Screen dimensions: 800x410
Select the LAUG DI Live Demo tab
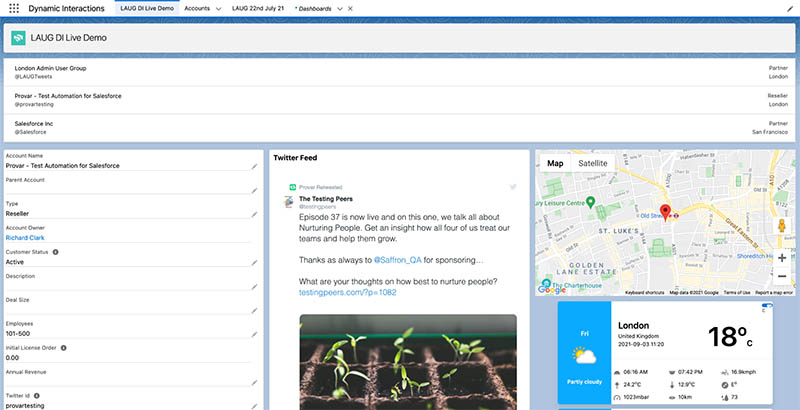(x=147, y=8)
